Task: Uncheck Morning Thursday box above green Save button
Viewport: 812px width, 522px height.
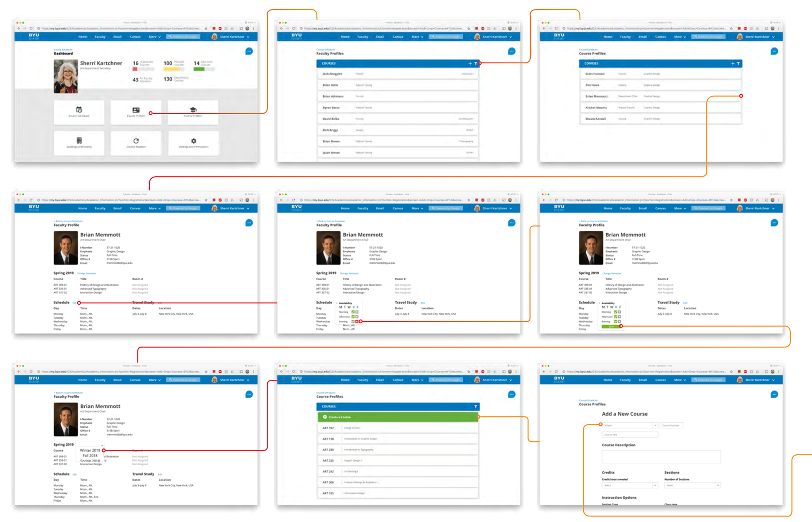Action: [616, 312]
